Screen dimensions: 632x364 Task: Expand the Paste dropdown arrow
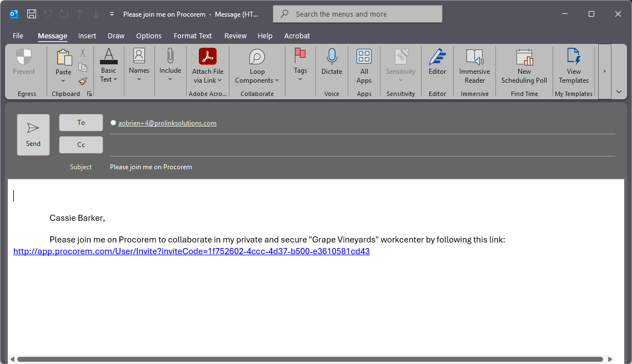63,81
